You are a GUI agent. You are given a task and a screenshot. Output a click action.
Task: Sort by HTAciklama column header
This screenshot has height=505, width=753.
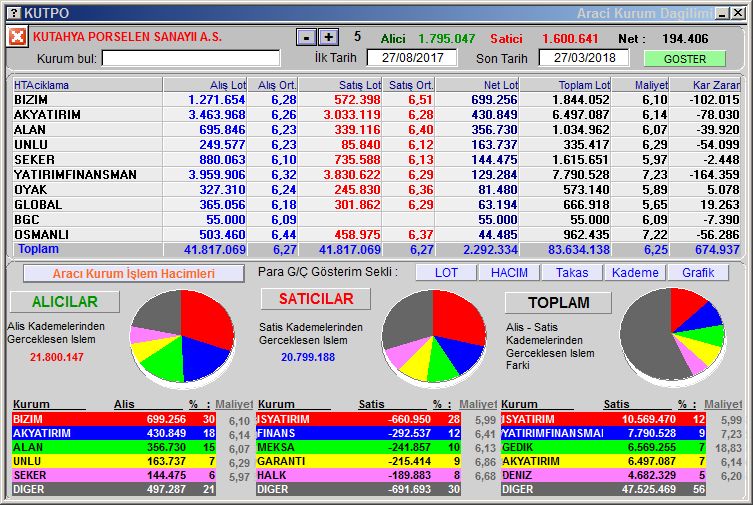87,85
